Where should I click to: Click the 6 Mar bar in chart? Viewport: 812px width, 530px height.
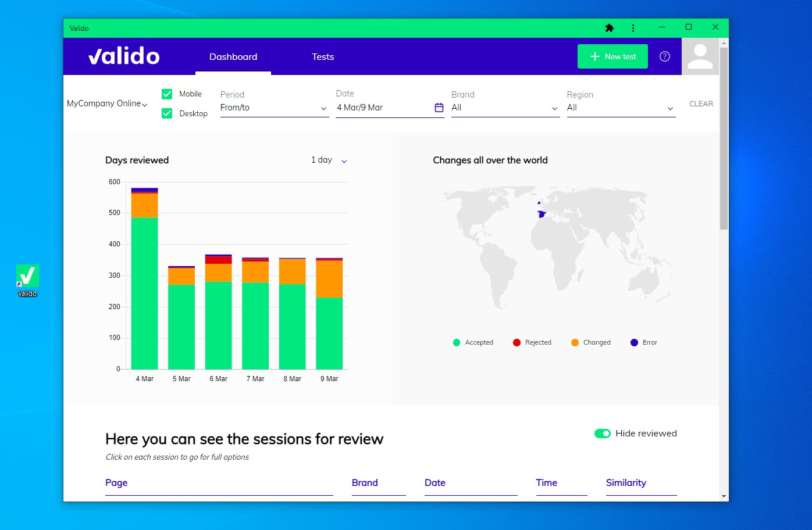[219, 311]
